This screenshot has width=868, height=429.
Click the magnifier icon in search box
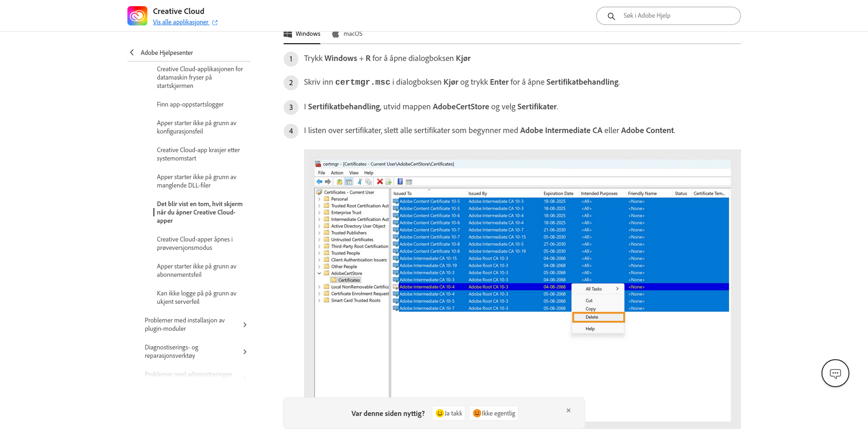click(611, 16)
